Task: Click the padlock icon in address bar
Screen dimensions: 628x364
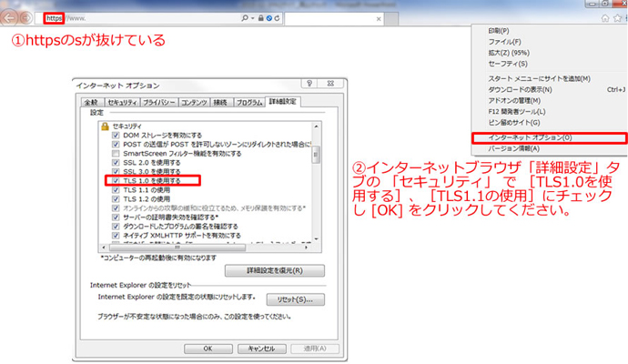Action: point(260,17)
